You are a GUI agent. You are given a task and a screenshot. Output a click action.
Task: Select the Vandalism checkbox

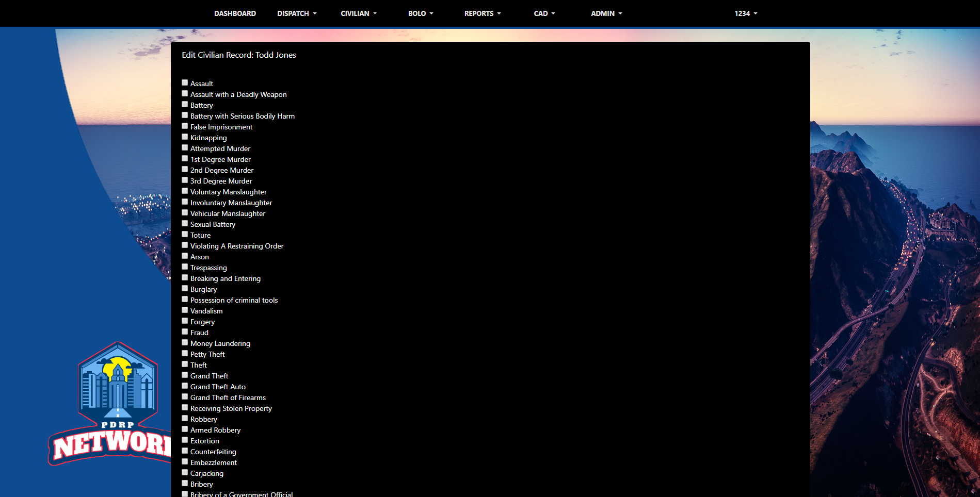185,310
